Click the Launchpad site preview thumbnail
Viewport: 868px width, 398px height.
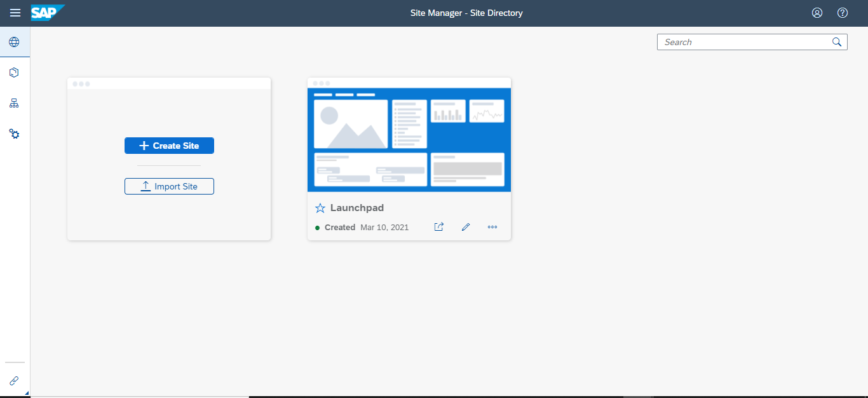tap(409, 139)
